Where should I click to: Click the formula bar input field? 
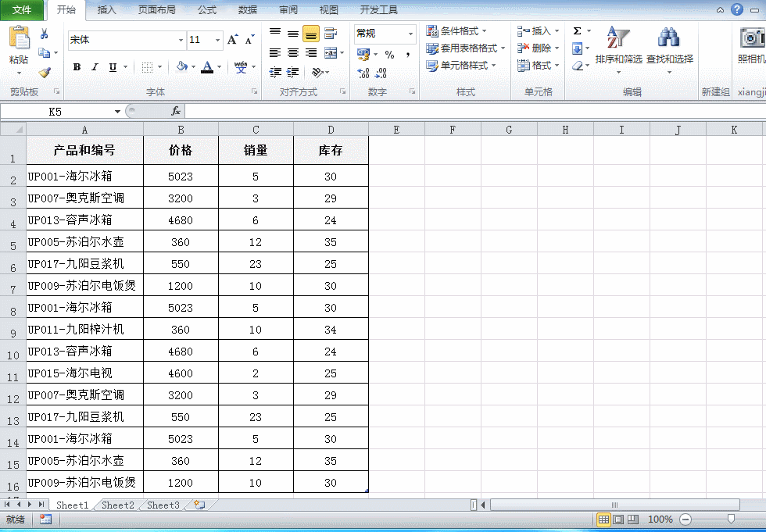pyautogui.click(x=475, y=112)
